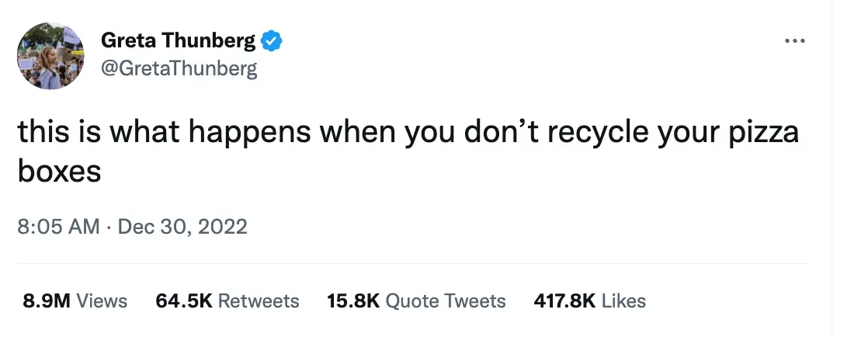
Task: View the 64.5K Retweets list
Action: pyautogui.click(x=227, y=301)
